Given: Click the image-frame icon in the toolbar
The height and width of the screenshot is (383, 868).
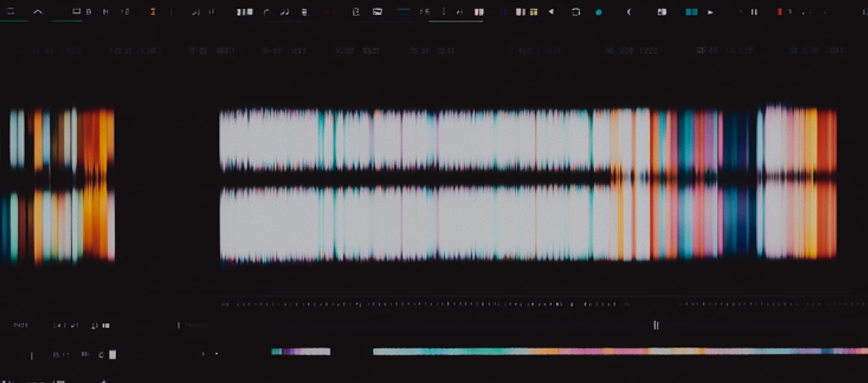Looking at the screenshot, I should (x=377, y=12).
